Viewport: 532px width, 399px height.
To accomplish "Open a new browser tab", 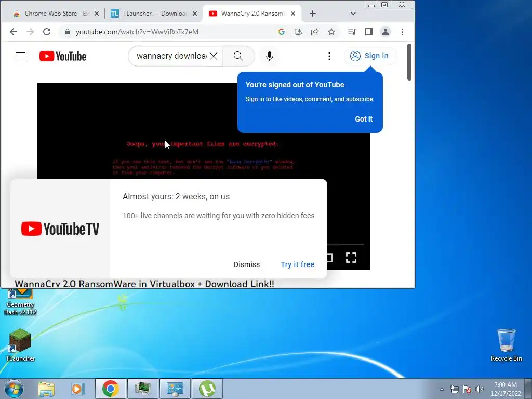I will [x=313, y=14].
